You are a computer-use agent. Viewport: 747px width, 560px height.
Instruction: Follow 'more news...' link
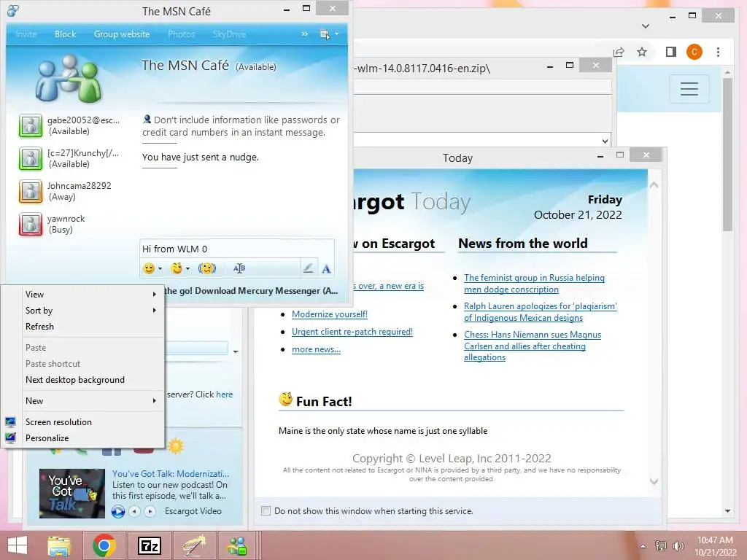pos(317,349)
